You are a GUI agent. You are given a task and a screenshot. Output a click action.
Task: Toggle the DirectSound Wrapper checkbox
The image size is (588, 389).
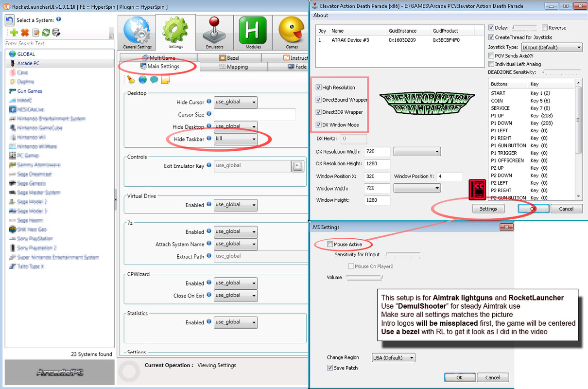[319, 100]
